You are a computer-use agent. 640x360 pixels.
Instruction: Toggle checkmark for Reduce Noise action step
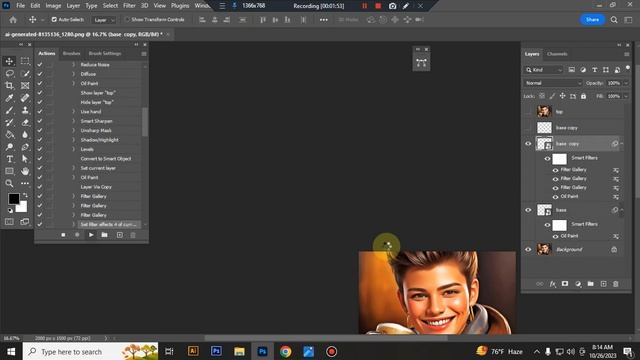[x=40, y=64]
